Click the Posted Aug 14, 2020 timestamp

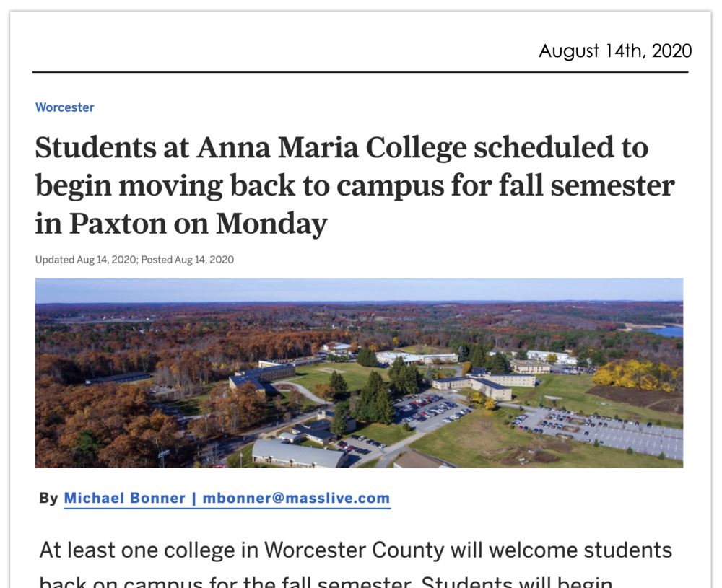point(188,260)
